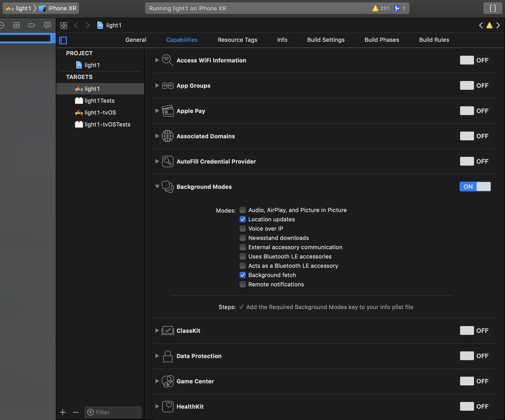This screenshot has height=420, width=505.
Task: Expand the Game Center capability
Action: tap(157, 381)
